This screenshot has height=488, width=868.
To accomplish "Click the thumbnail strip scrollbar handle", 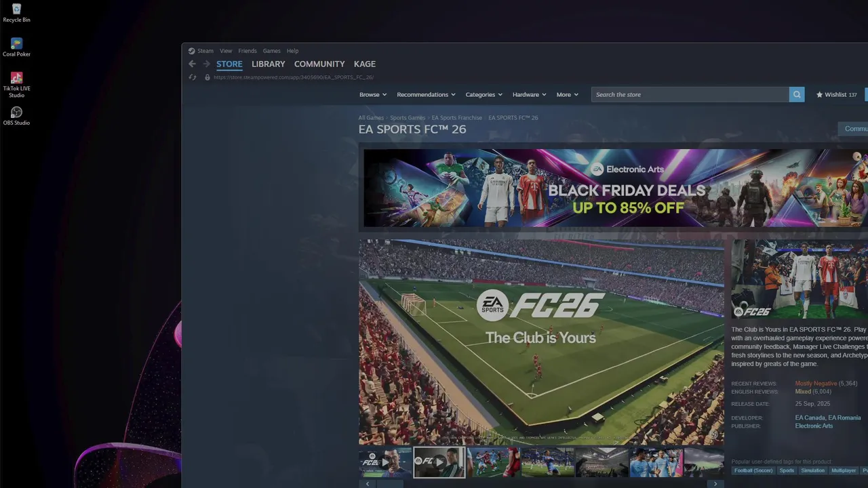I will (x=390, y=484).
